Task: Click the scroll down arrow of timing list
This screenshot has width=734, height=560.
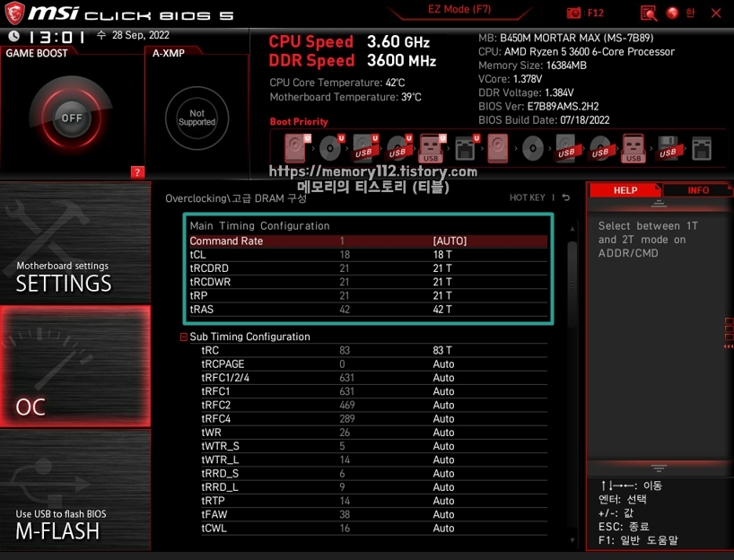Action: 572,540
